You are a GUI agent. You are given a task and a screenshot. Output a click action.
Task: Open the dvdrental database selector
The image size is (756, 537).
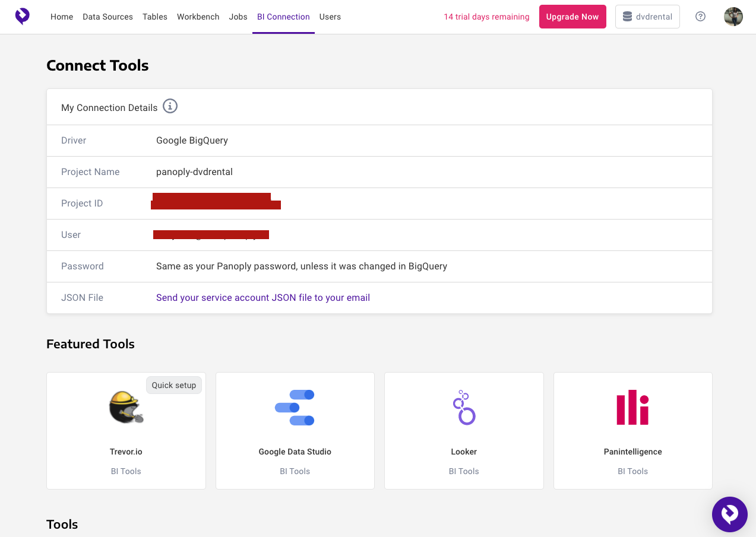647,17
